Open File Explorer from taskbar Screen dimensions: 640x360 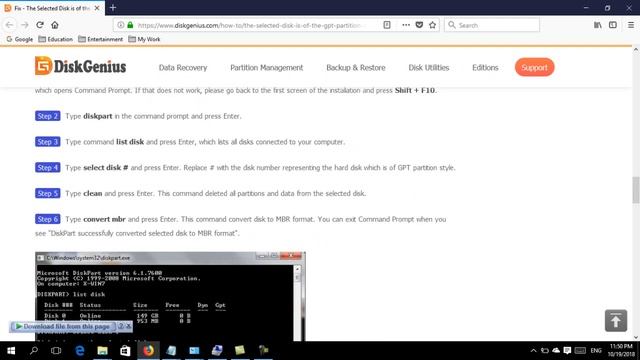tap(102, 350)
